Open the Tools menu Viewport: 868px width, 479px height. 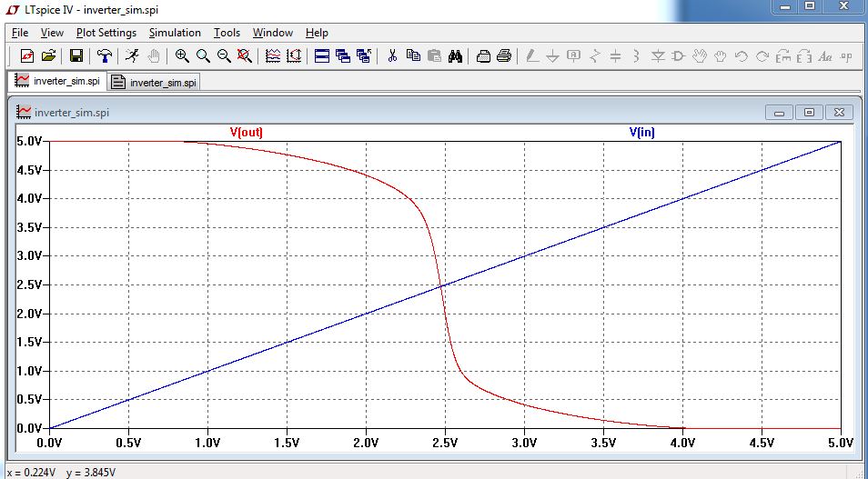227,33
